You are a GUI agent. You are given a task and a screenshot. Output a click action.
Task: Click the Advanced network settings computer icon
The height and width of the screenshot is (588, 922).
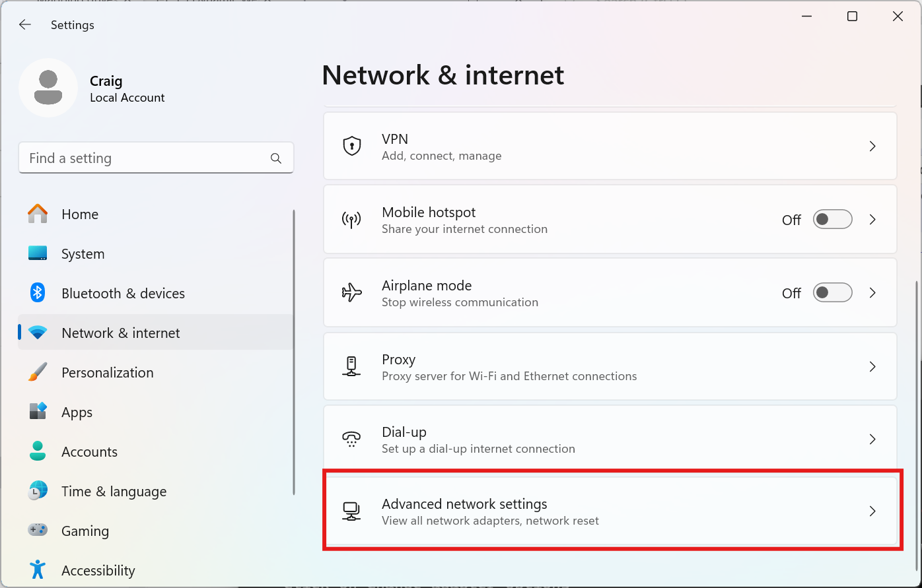[351, 511]
